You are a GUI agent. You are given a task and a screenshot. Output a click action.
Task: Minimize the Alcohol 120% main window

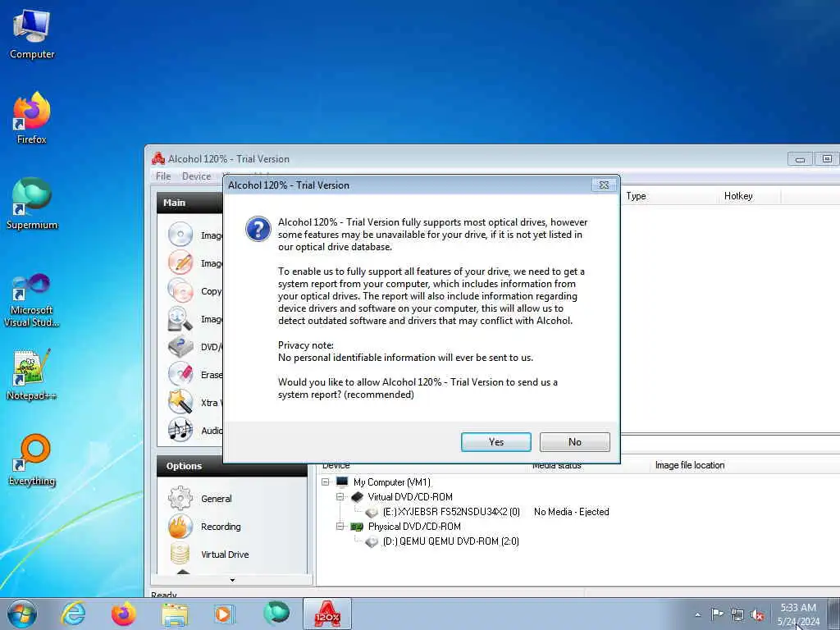coord(800,159)
